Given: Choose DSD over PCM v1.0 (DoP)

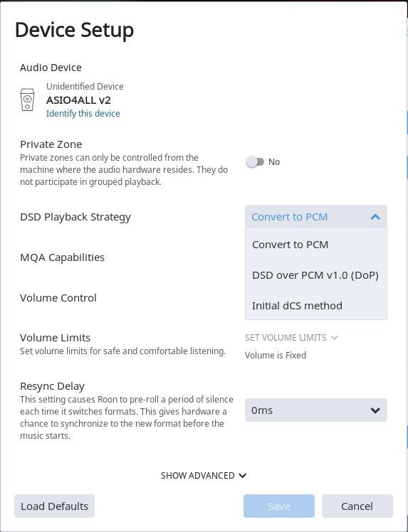Looking at the screenshot, I should (316, 275).
